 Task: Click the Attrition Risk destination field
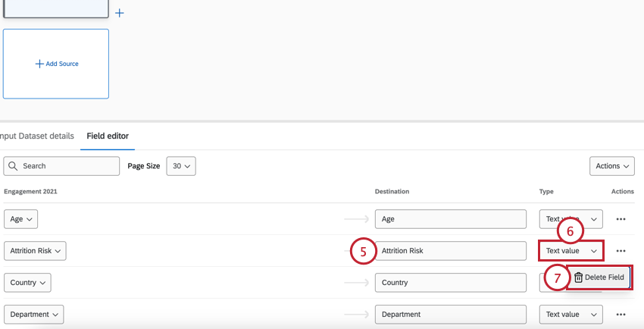(450, 251)
